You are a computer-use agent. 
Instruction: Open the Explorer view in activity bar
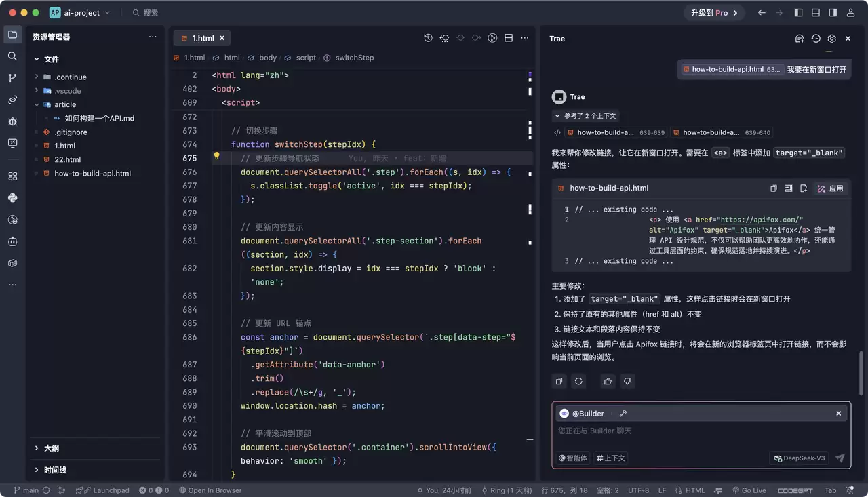coord(12,35)
